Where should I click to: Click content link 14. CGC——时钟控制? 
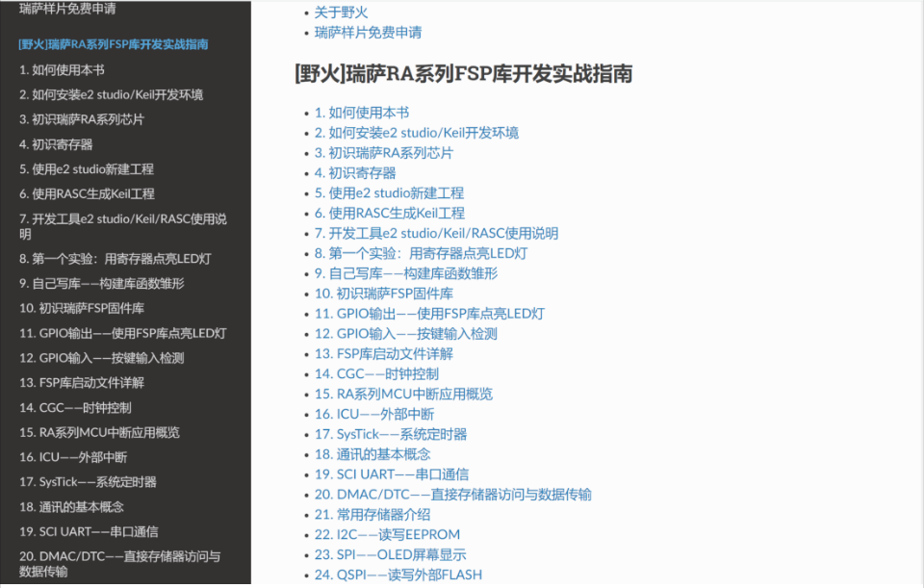point(376,373)
